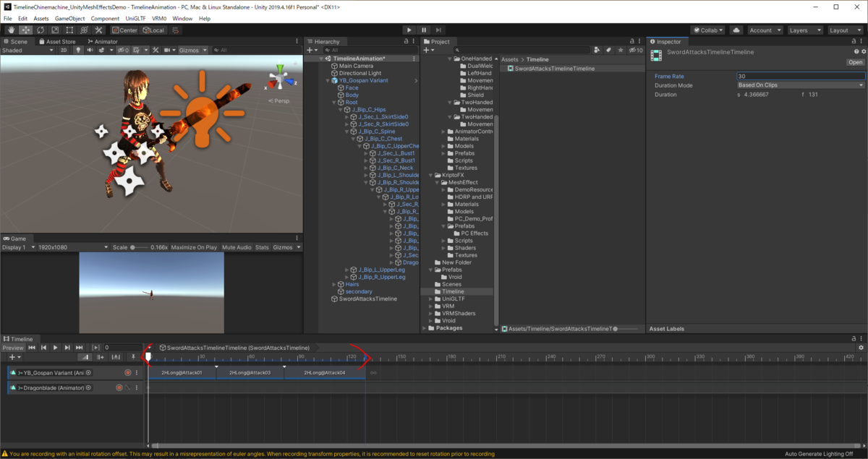
Task: Select the Move tool
Action: [x=25, y=30]
